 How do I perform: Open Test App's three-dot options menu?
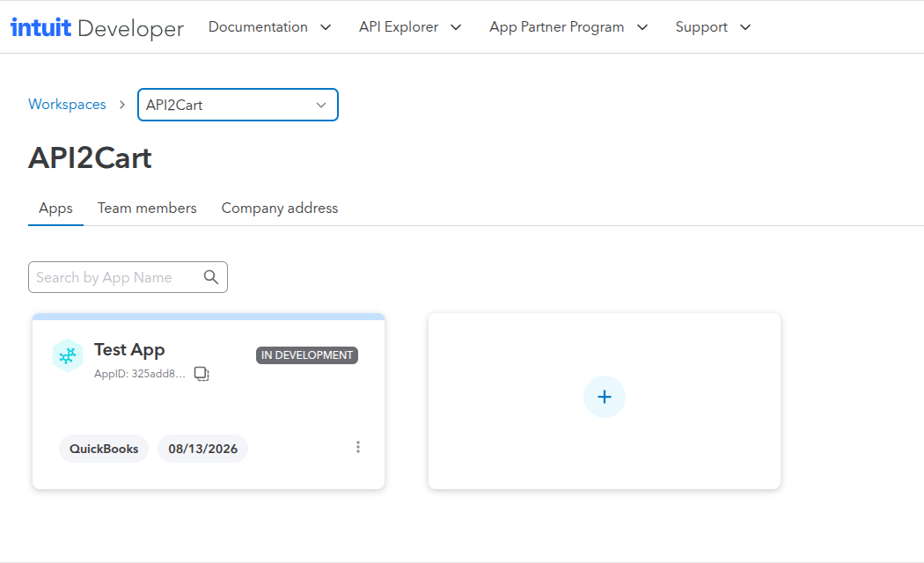coord(357,447)
